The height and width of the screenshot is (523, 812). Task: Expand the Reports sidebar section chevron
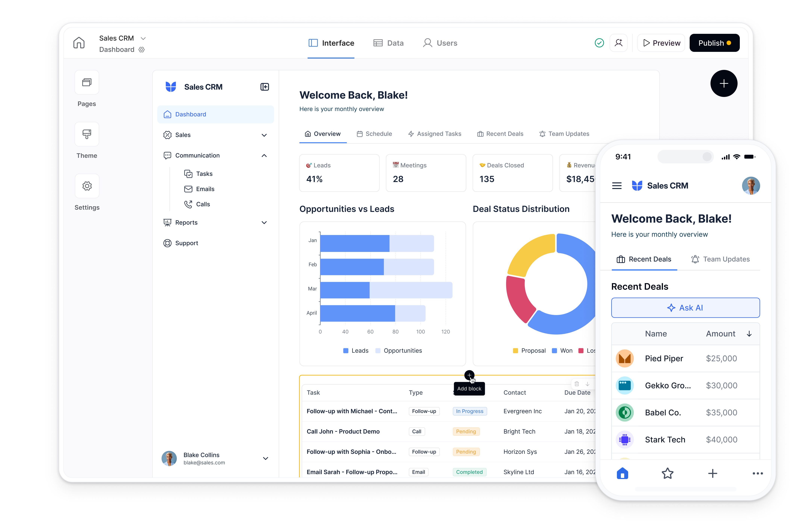264,222
